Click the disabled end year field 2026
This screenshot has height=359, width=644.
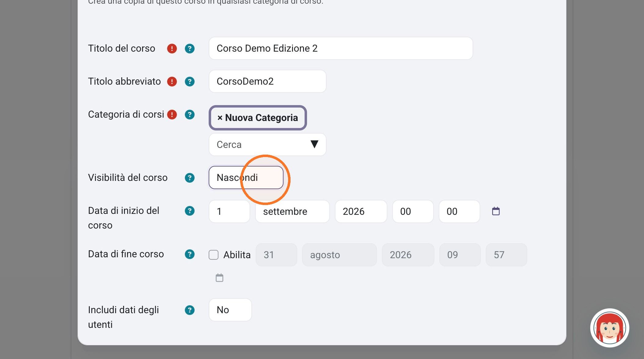[408, 255]
